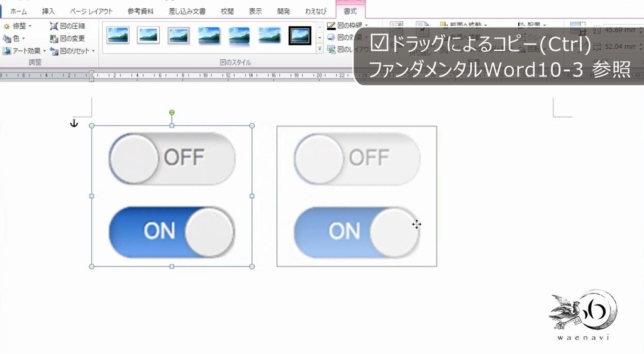Expand the 色 dropdown arrow
Screen dimensions: 644x354
tap(23, 38)
